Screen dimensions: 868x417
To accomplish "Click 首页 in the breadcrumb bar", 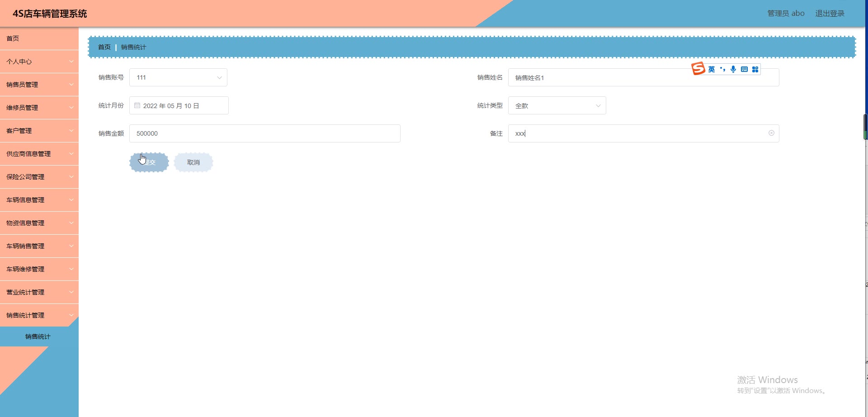I will click(104, 47).
